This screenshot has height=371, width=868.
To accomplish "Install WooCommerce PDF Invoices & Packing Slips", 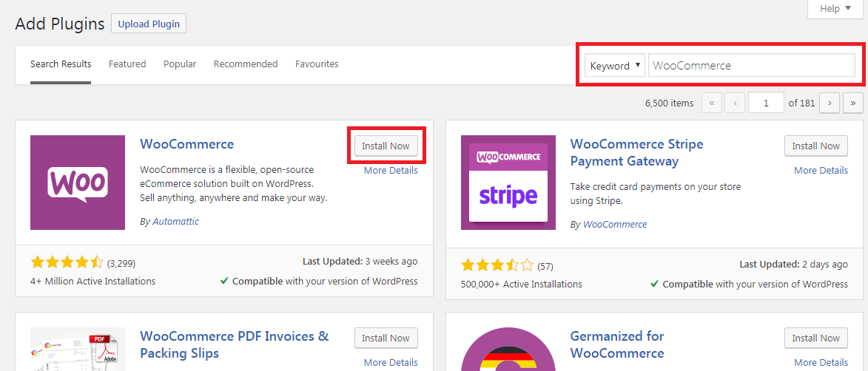I will pos(386,338).
